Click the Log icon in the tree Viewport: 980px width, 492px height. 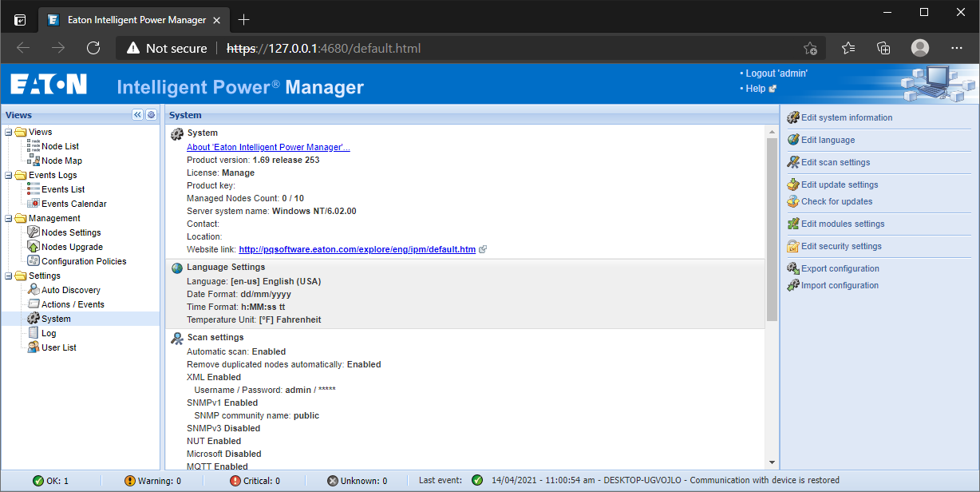click(x=34, y=333)
